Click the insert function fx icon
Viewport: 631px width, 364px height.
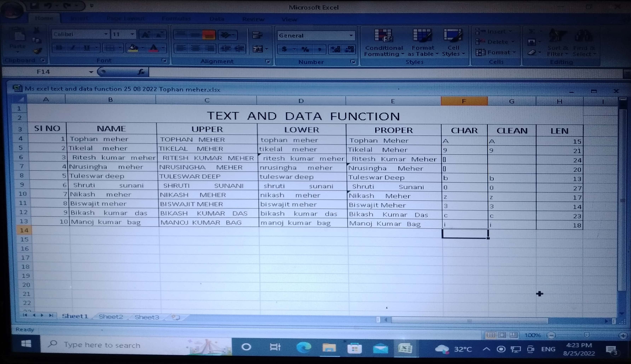pos(141,72)
